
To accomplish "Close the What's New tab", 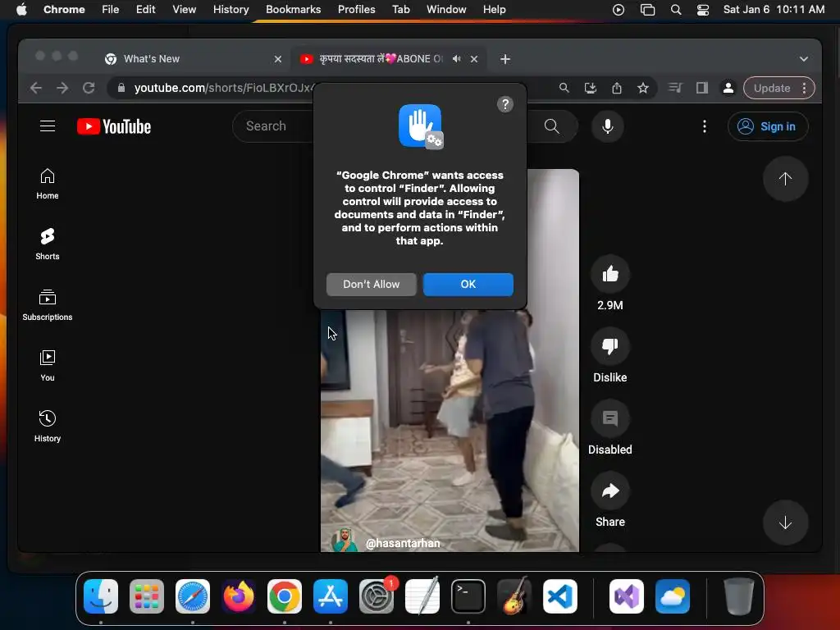I will point(278,59).
